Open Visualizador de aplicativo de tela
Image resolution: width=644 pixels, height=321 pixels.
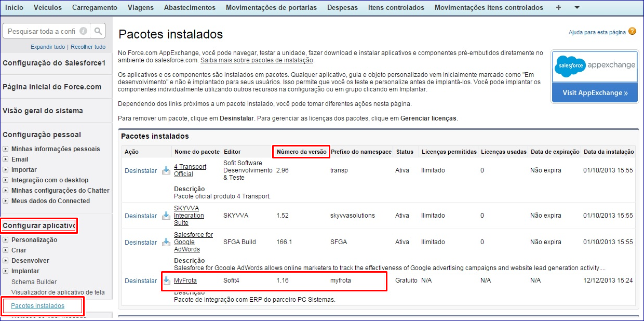(x=58, y=292)
